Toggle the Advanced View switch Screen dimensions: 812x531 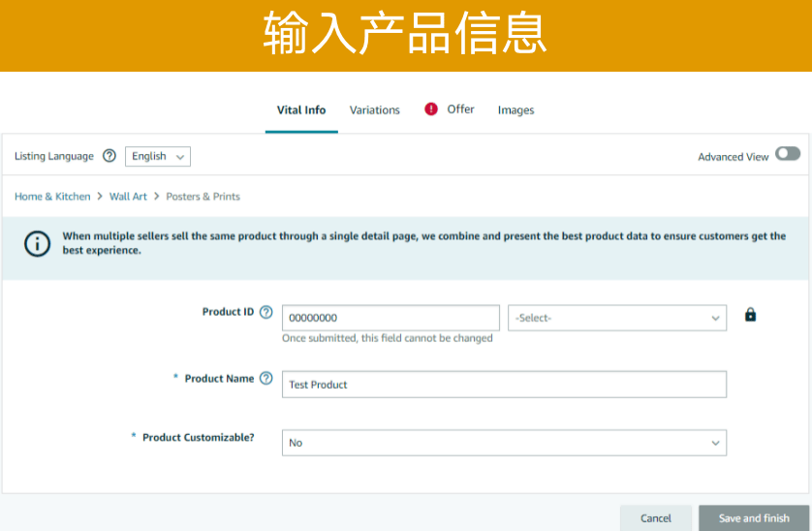pos(787,154)
